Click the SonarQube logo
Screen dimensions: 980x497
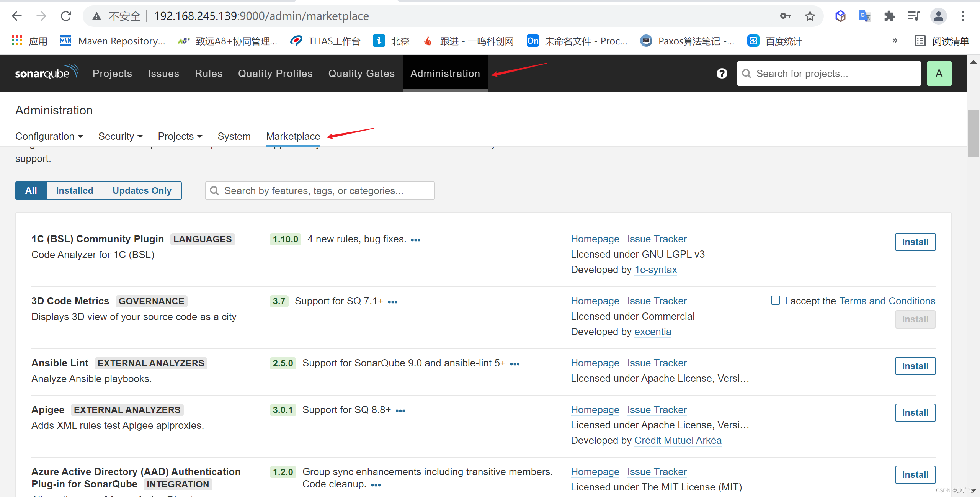(46, 73)
